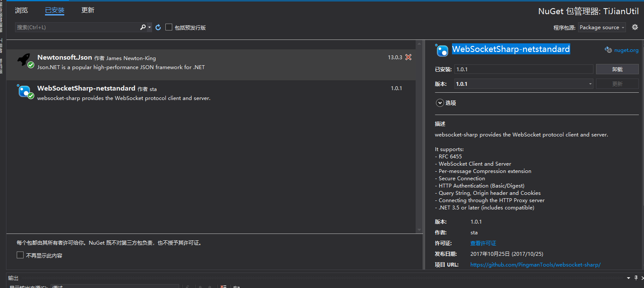
Task: Switch to the 更新 tab
Action: pos(88,10)
